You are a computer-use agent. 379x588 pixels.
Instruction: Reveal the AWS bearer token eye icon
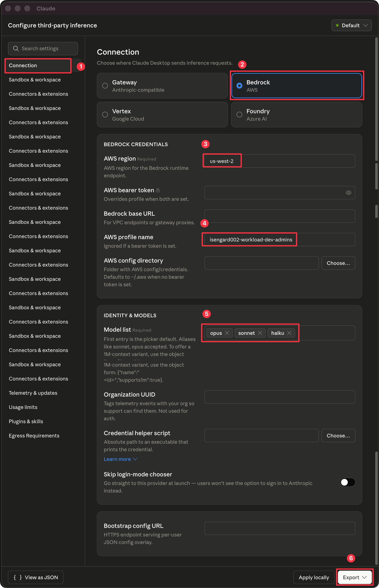point(348,192)
